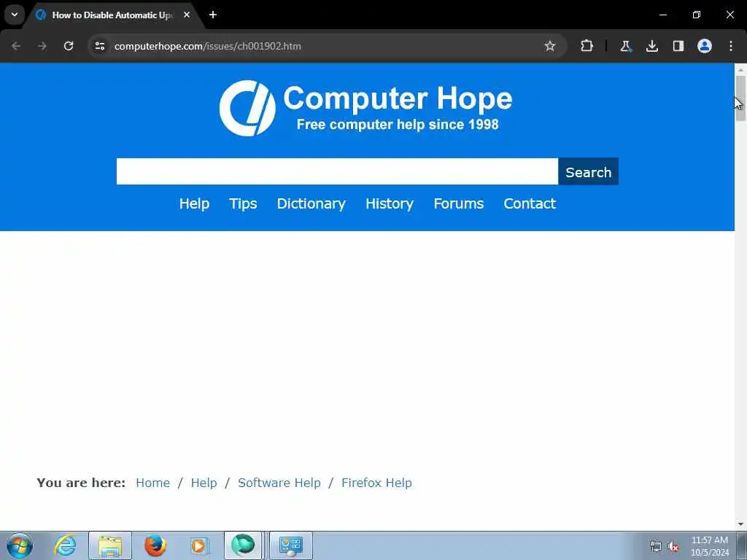The image size is (747, 560).
Task: Follow the Software Help breadcrumb link
Action: click(x=279, y=483)
